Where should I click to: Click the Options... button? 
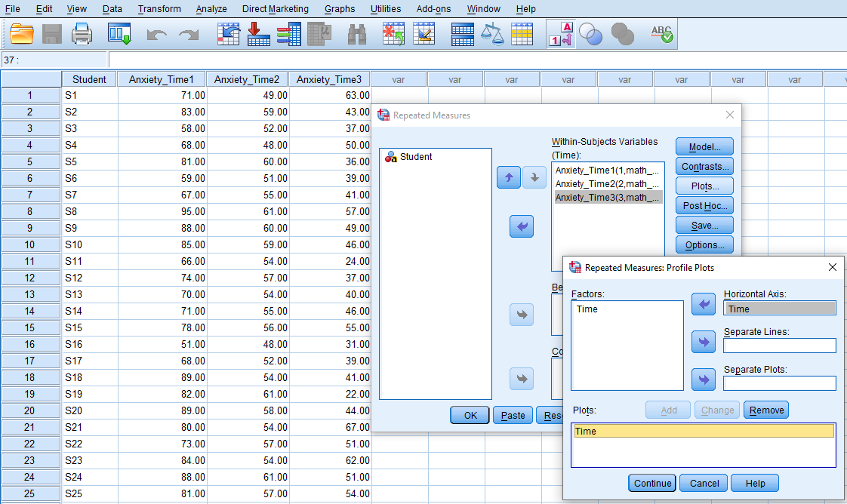704,245
